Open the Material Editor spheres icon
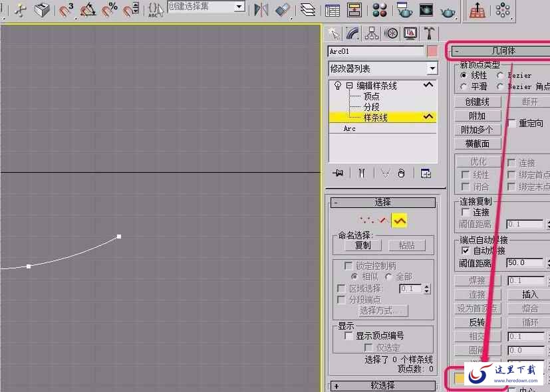This screenshot has height=392, width=550. [x=380, y=10]
